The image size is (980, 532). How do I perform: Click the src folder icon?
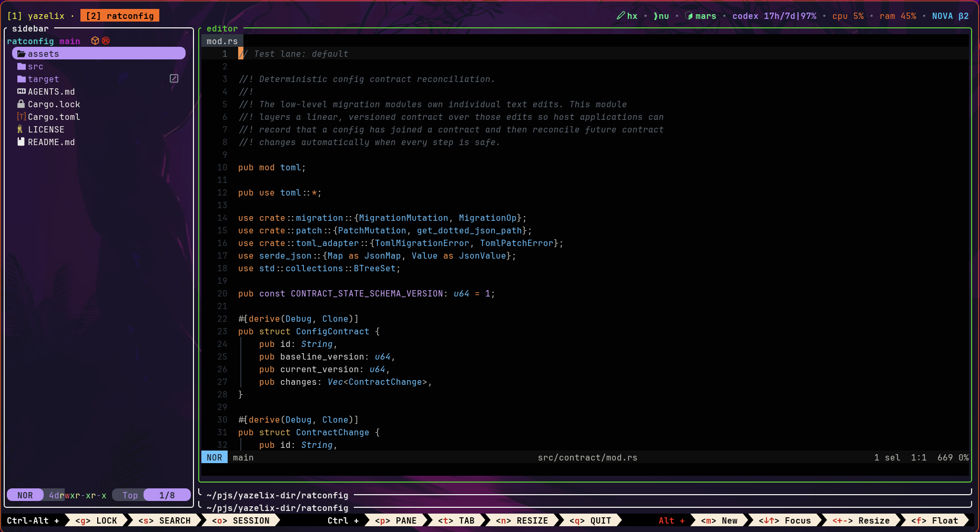[22, 66]
